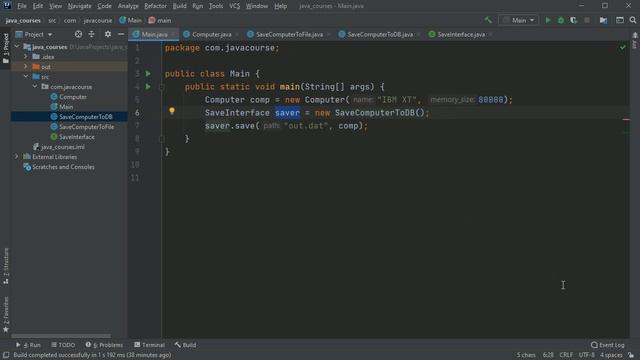The height and width of the screenshot is (360, 640).
Task: Open the Refactor menu
Action: (x=156, y=6)
